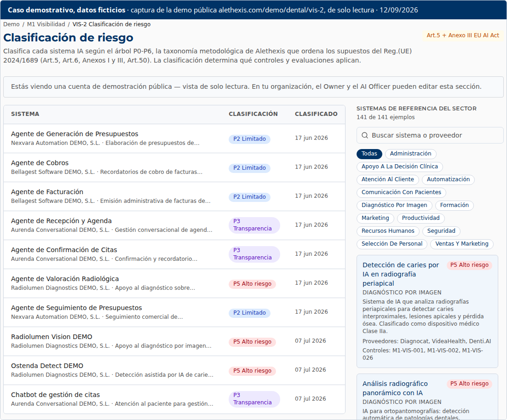This screenshot has width=507, height=420.
Task: Open the Radiolumen Vision DEMO row
Action: click(x=174, y=341)
